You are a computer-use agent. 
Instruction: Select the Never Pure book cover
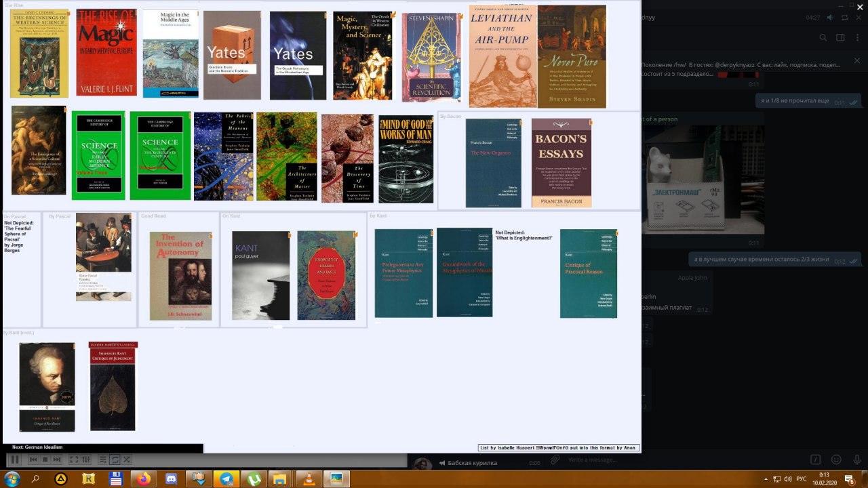click(x=572, y=56)
